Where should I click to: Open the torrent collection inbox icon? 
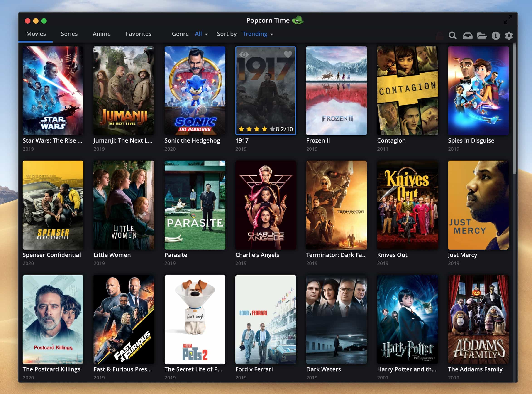pyautogui.click(x=467, y=36)
